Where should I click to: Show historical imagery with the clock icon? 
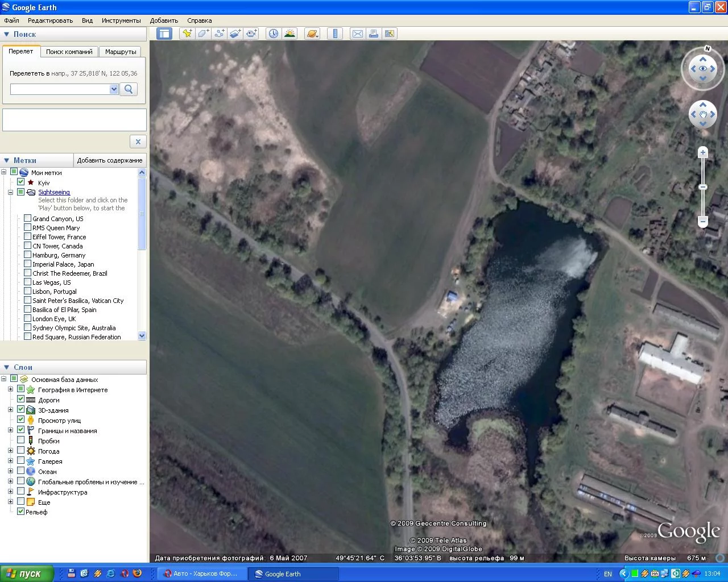[274, 34]
